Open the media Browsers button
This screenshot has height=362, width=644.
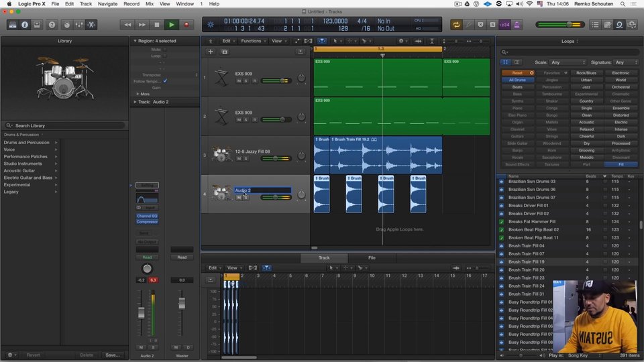coord(632,25)
